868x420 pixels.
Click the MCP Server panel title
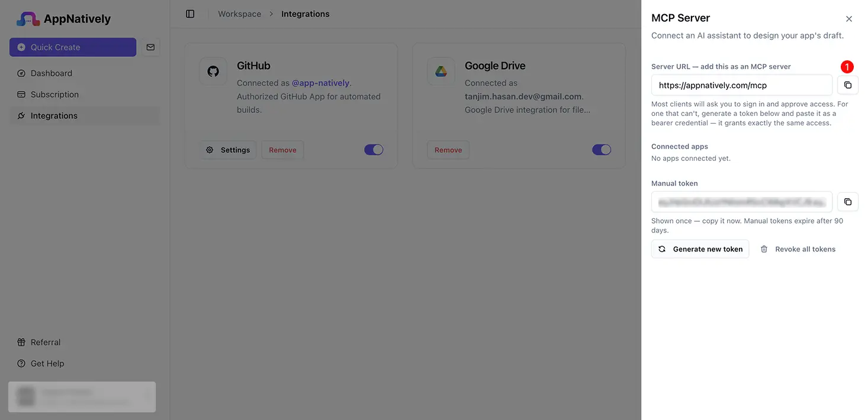click(x=680, y=18)
